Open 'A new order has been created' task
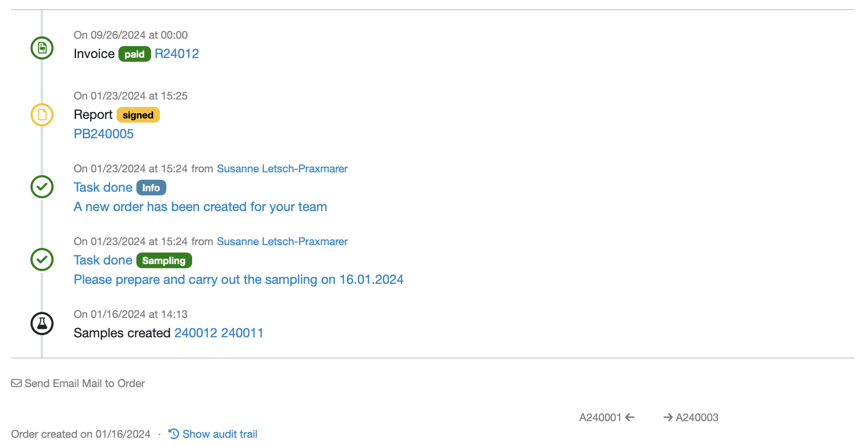The image size is (868, 447). [x=200, y=207]
